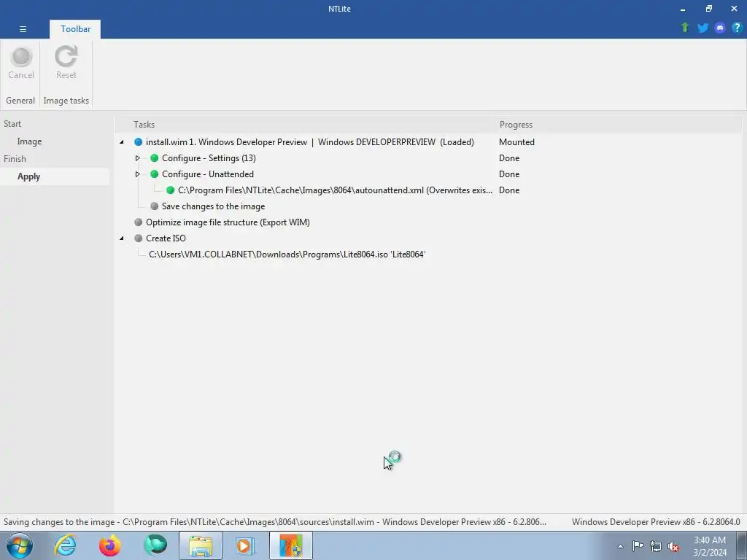This screenshot has height=560, width=747.
Task: Open the network tray icon
Action: click(x=656, y=546)
